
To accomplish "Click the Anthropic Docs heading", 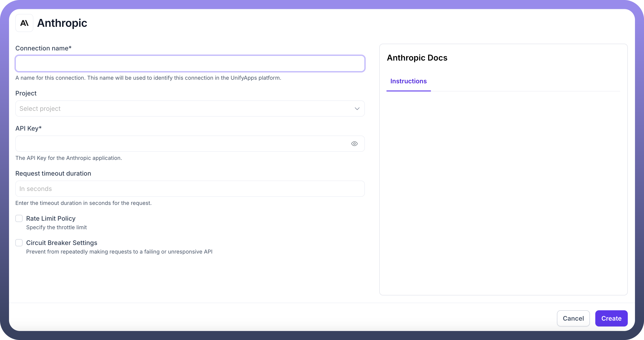I will 417,58.
